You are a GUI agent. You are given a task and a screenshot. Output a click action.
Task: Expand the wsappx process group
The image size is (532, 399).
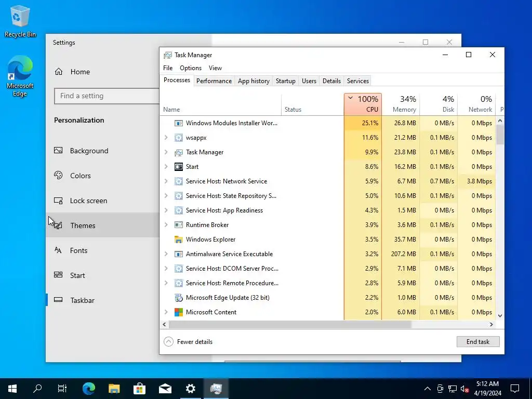(166, 138)
